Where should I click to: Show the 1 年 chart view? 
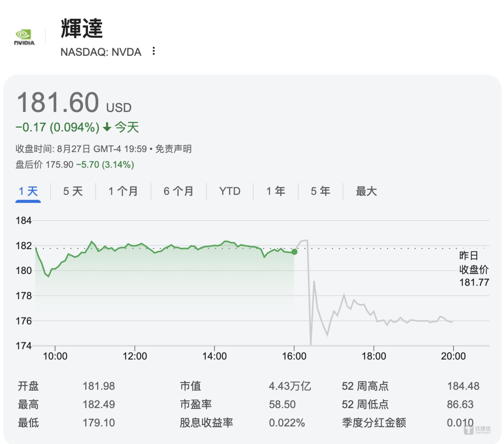pos(276,191)
